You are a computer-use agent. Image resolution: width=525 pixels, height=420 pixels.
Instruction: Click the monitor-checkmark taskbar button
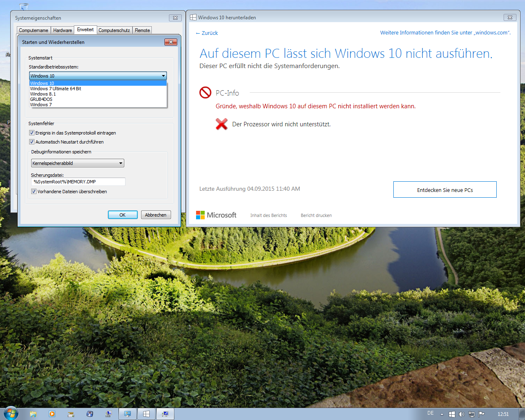click(x=165, y=414)
